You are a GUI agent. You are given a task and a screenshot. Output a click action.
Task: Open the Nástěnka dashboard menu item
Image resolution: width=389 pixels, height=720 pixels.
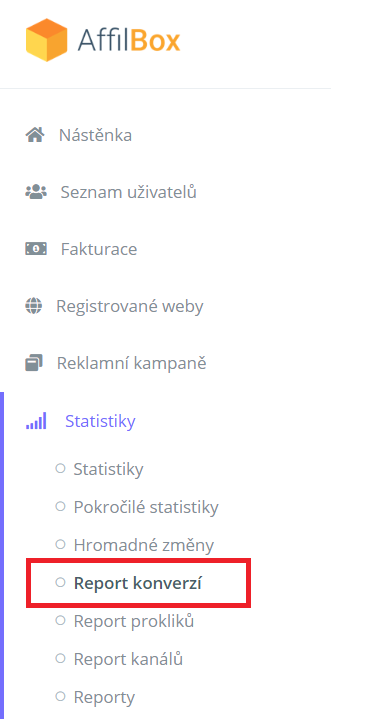96,135
